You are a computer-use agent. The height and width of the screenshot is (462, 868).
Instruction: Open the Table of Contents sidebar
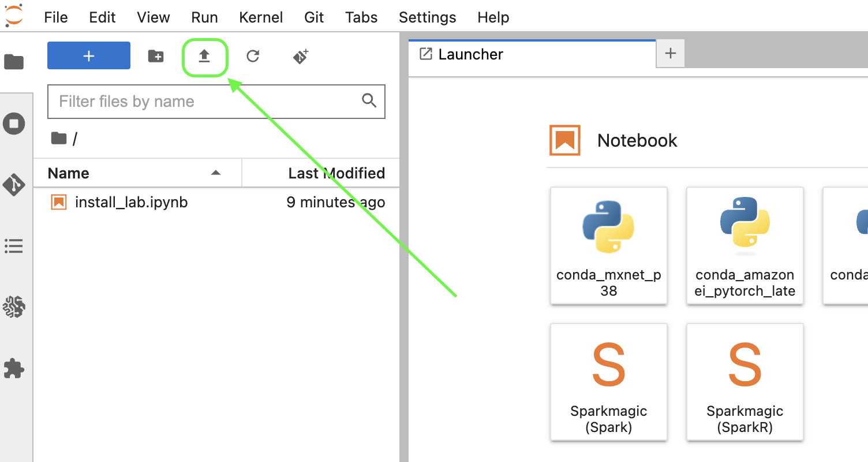click(x=14, y=247)
